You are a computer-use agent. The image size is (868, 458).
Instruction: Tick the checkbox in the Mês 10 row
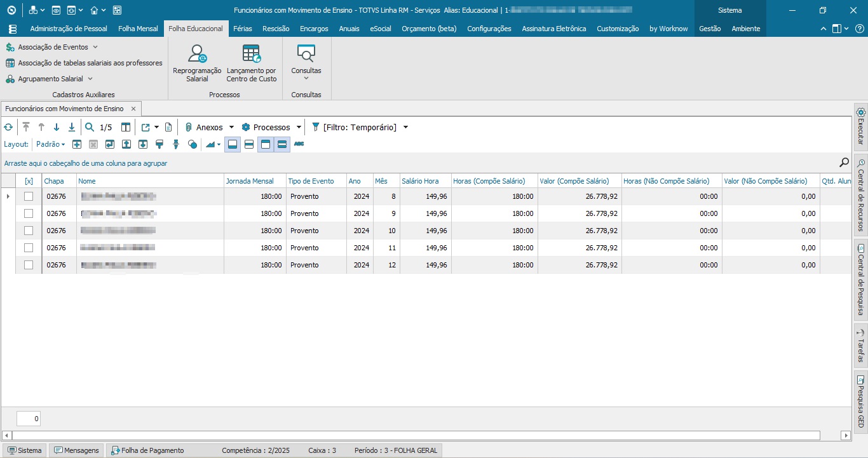tap(29, 231)
